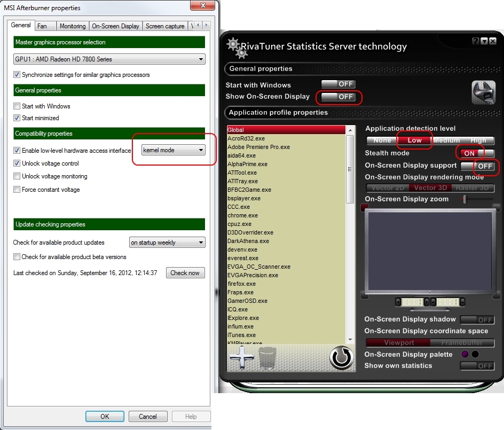This screenshot has width=504, height=430.
Task: Select BFBC2Game.exe profile
Action: [x=286, y=190]
